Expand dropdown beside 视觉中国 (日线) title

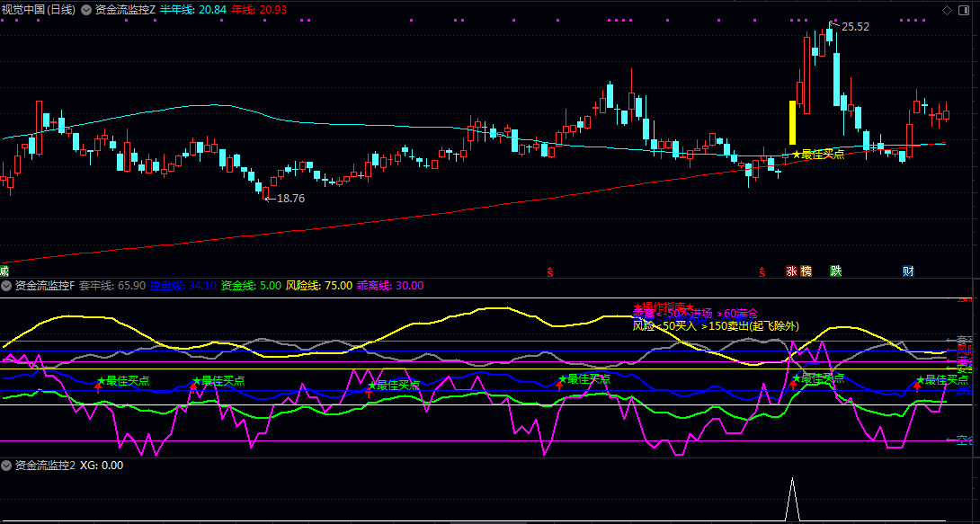[85, 10]
